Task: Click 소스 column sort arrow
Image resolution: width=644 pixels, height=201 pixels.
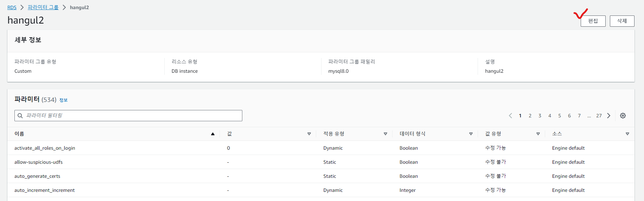Action: coord(627,134)
